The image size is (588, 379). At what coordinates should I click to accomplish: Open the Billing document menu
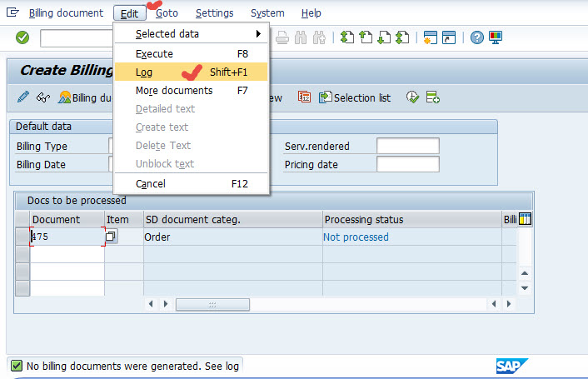point(66,13)
